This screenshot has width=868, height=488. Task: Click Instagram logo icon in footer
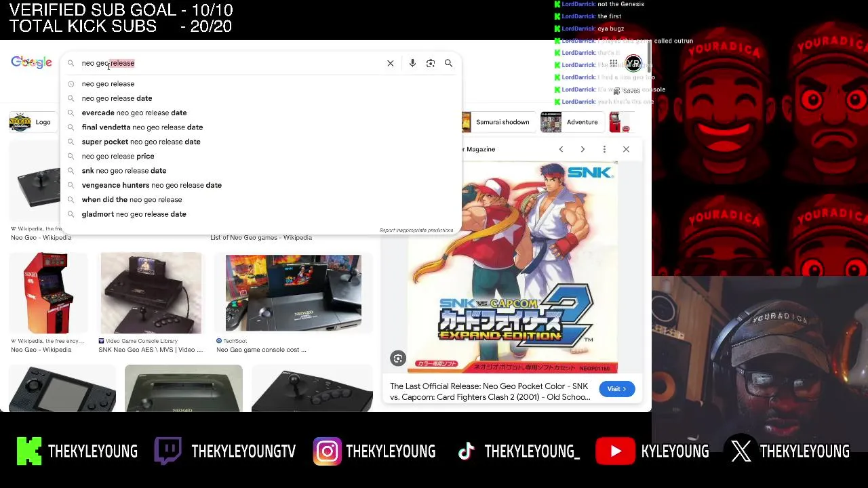[x=327, y=451]
